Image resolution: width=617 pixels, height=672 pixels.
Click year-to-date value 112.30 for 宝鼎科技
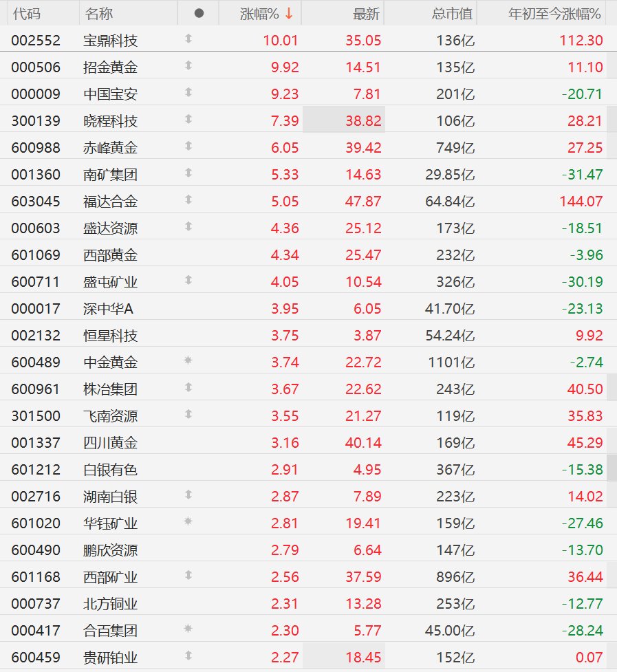(x=581, y=41)
